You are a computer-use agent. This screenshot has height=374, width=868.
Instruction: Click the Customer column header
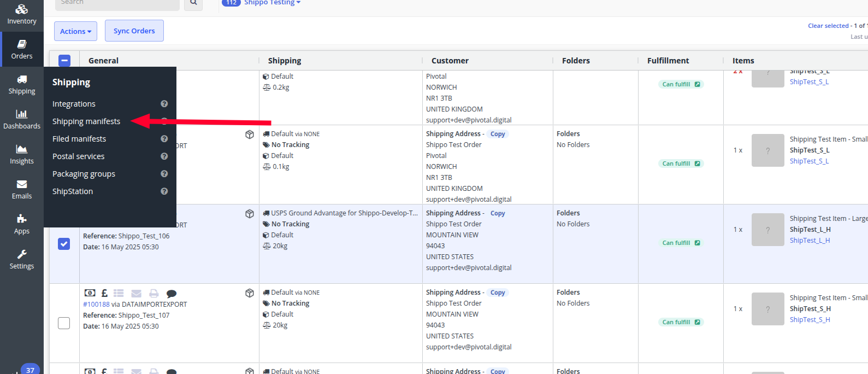tap(450, 61)
